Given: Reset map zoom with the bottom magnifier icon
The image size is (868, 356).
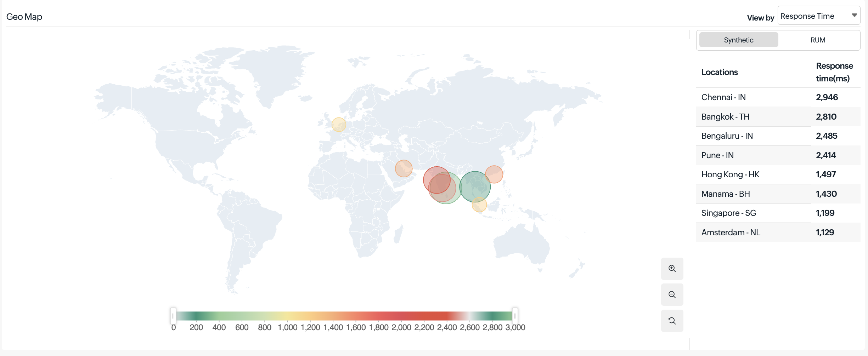Looking at the screenshot, I should point(672,321).
